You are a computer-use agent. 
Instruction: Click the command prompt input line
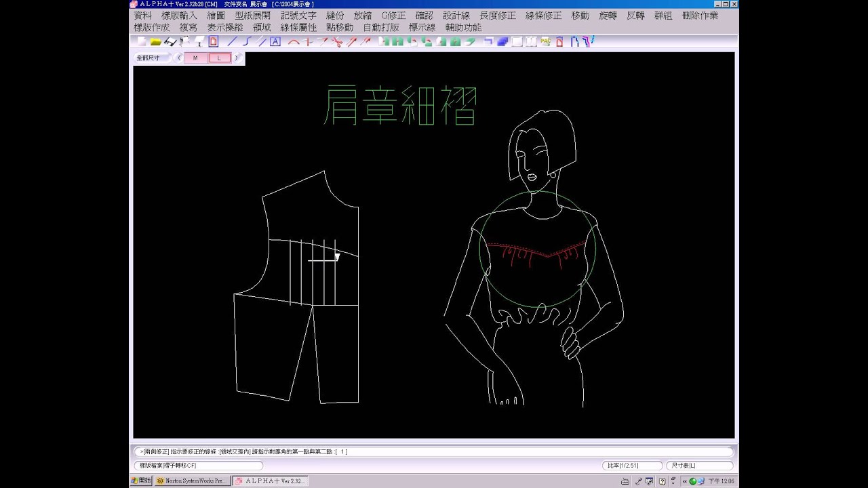click(x=434, y=451)
